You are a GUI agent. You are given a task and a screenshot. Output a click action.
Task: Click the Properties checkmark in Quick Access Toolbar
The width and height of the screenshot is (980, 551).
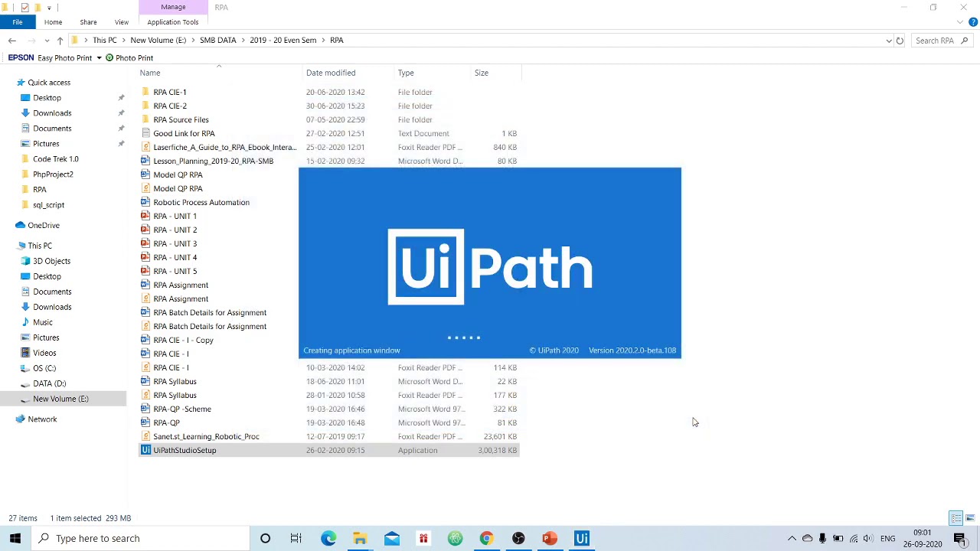click(25, 7)
